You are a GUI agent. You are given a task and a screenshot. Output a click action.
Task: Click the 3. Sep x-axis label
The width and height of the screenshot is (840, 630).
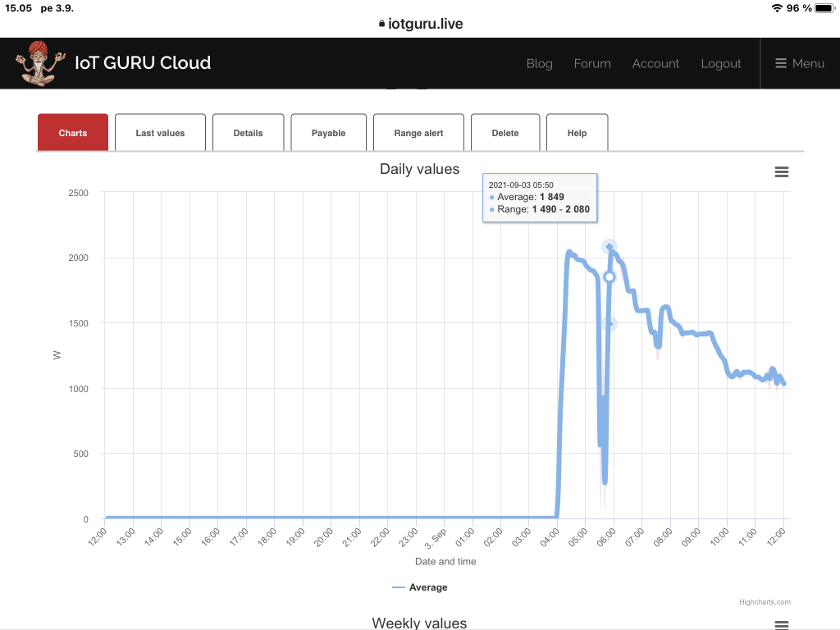click(x=436, y=538)
